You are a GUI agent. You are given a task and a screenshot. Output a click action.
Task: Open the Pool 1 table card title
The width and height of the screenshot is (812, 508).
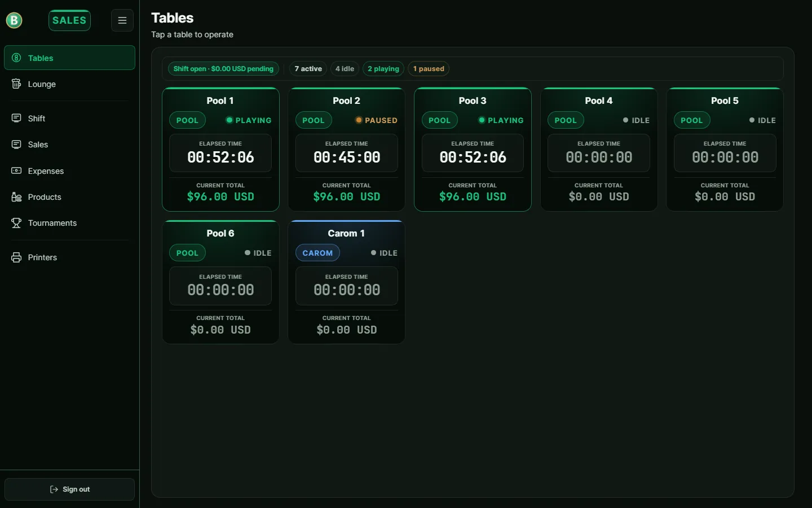pos(220,100)
